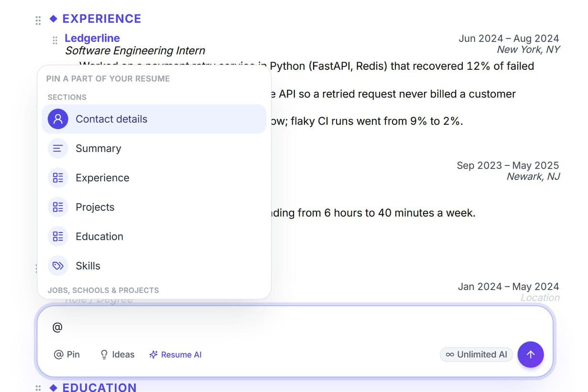Click the Ledgerline company name

[x=92, y=38]
